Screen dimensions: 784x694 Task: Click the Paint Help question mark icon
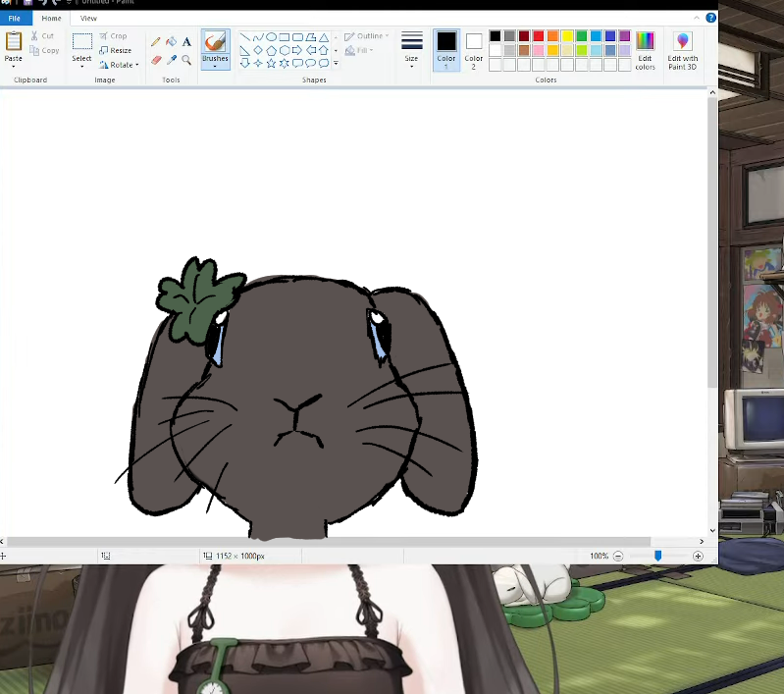point(710,18)
